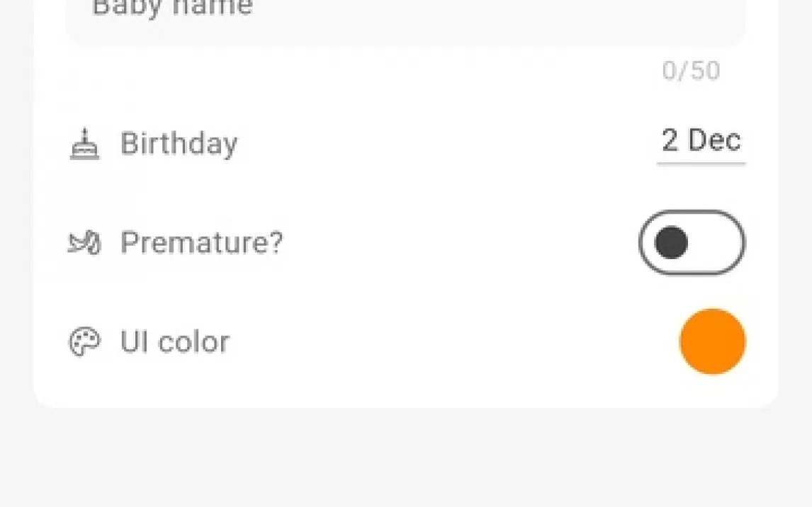This screenshot has width=812, height=507.
Task: Open the orange UI color picker
Action: click(x=712, y=341)
